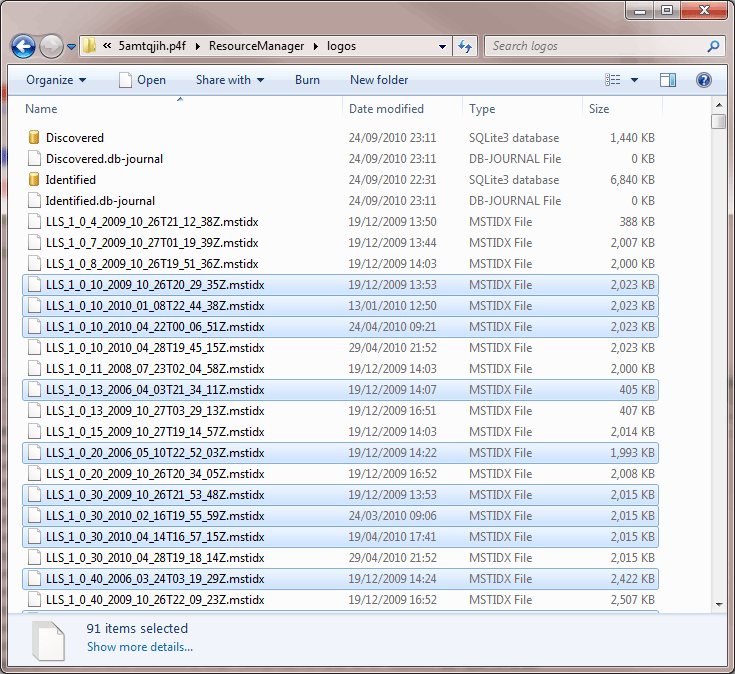
Task: Expand the hidden path chevron «
Action: click(107, 46)
